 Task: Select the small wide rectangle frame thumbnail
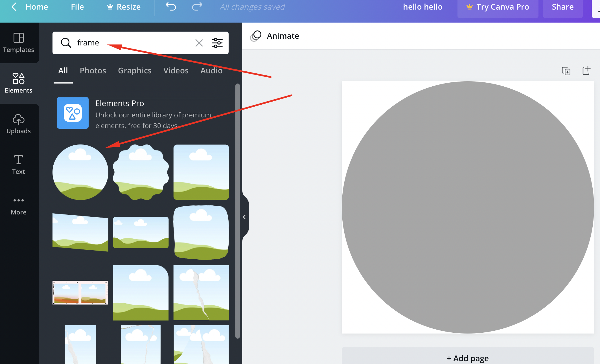141,233
